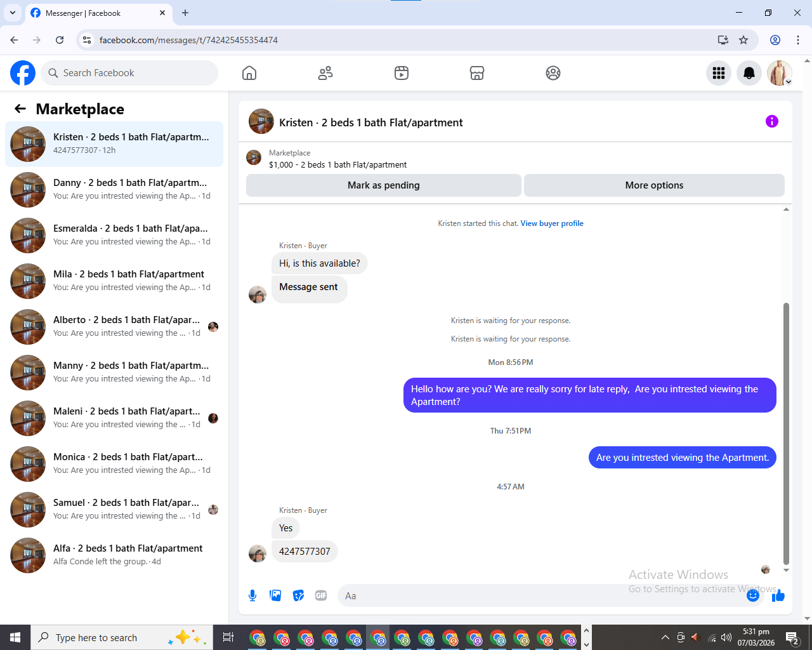Go back using the Marketplace back arrow
Screen dimensions: 812x650
coord(20,109)
